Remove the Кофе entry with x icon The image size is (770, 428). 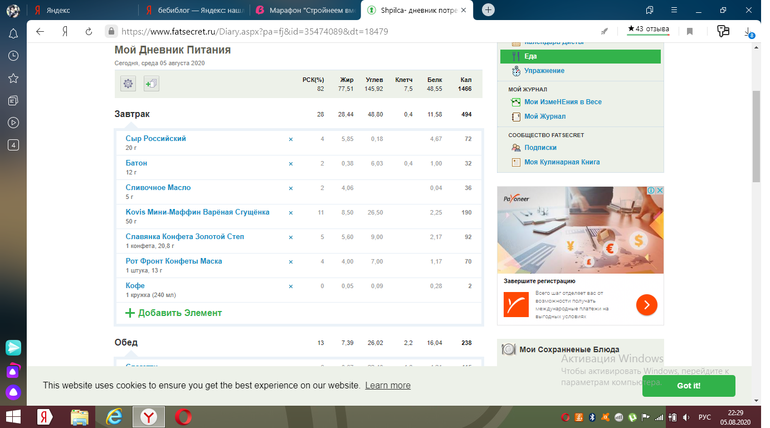click(x=291, y=287)
